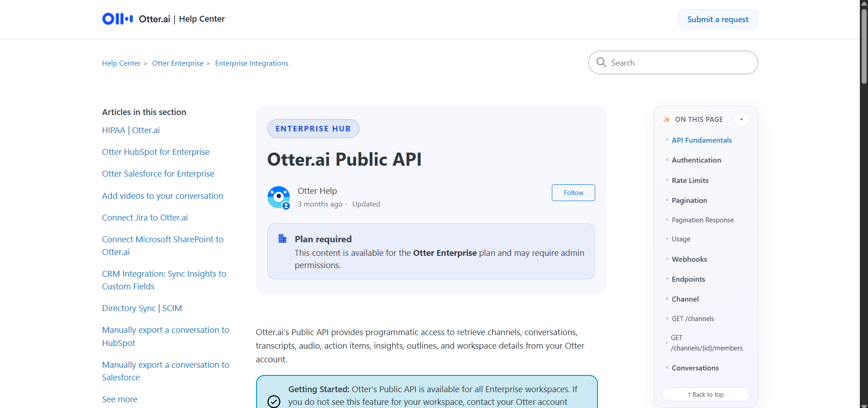This screenshot has width=868, height=408.
Task: Click the 'Articles in this section' heading
Action: (144, 112)
